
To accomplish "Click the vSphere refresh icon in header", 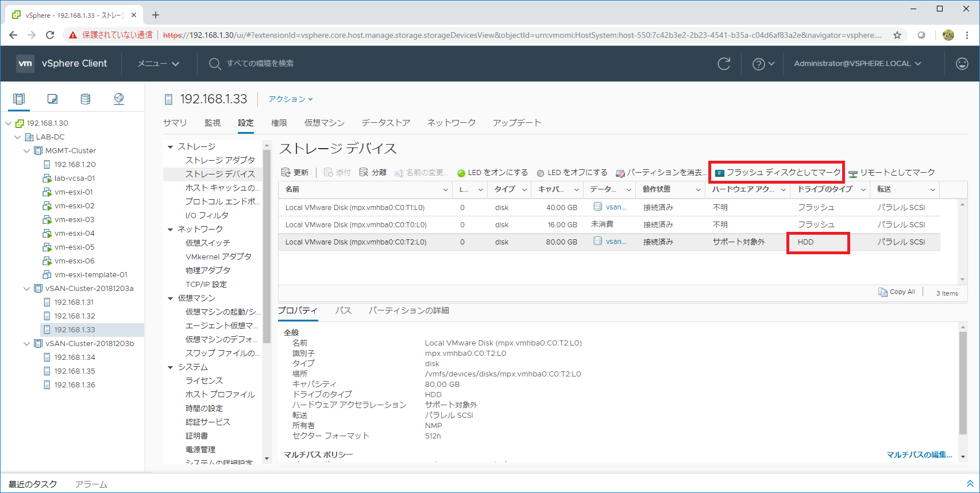I will (x=724, y=64).
